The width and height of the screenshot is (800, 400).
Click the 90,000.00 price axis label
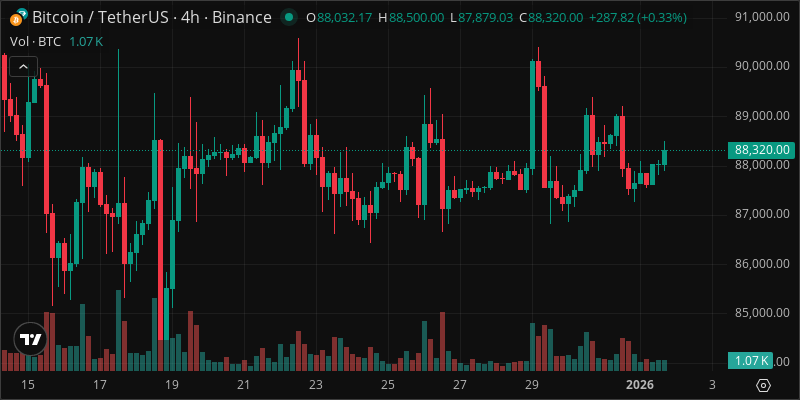click(x=761, y=66)
